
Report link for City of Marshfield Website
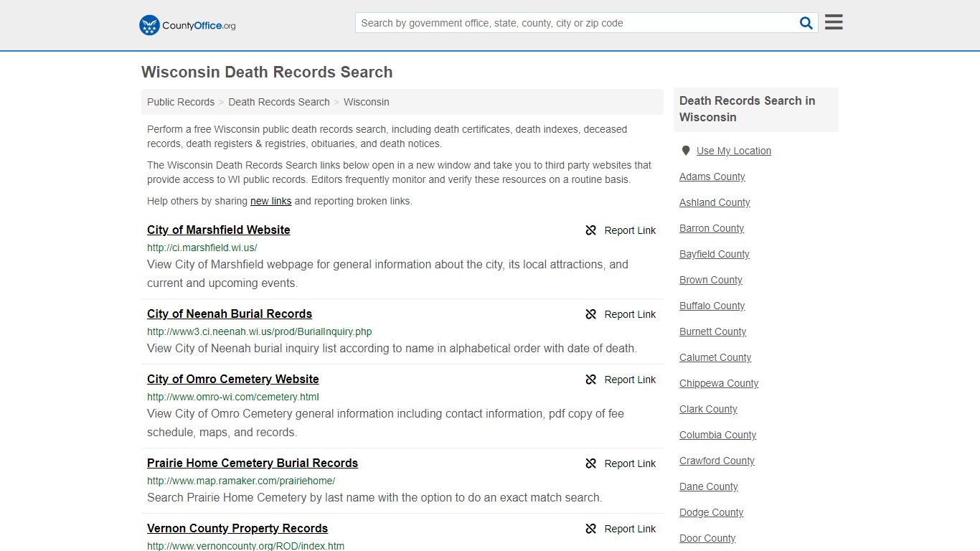click(630, 230)
